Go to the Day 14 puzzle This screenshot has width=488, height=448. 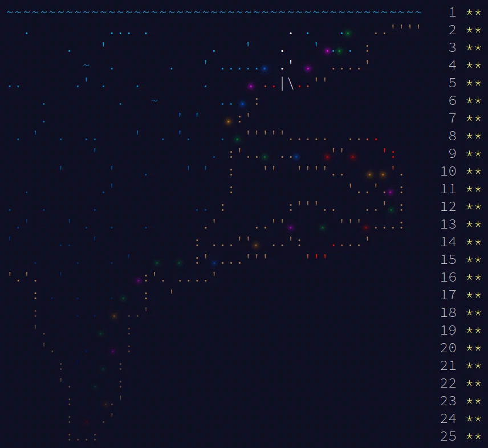(449, 242)
